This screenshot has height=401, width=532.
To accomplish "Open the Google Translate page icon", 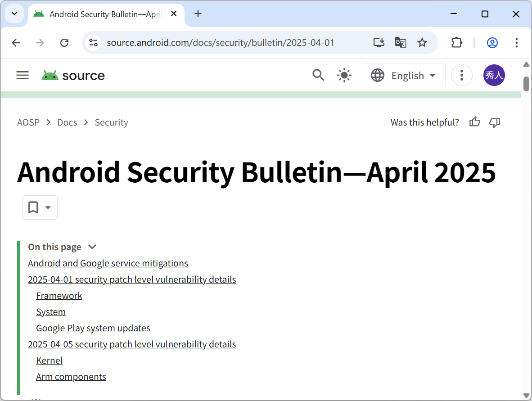I will [x=400, y=42].
